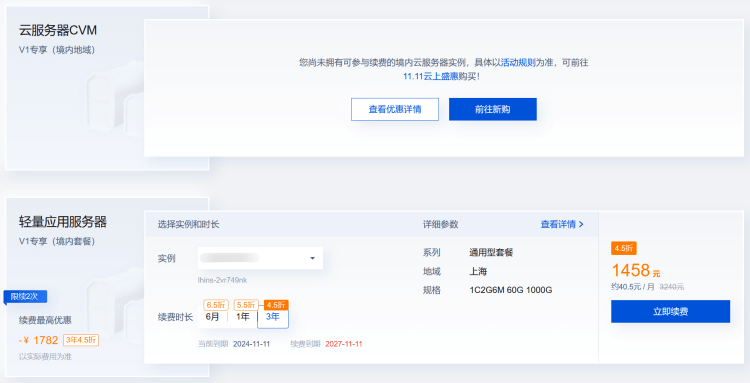Image resolution: width=750 pixels, height=383 pixels.
Task: Click the 1458元 price text
Action: 636,271
